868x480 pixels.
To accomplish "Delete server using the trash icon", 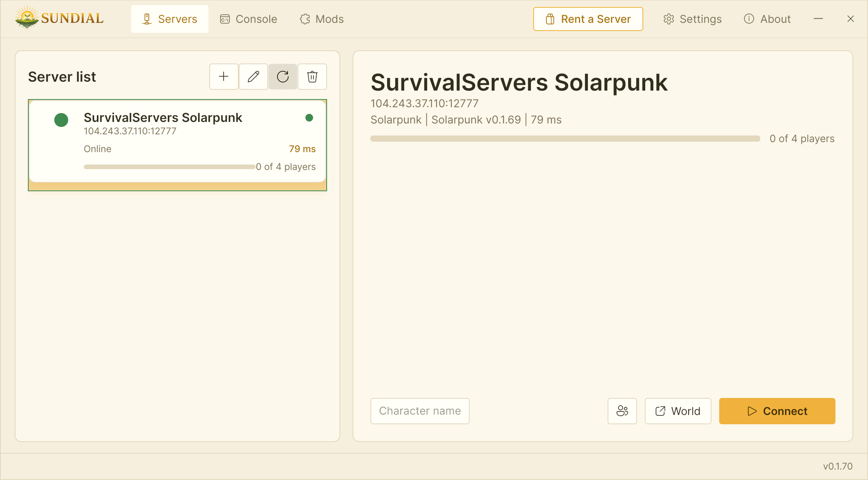I will pos(312,77).
